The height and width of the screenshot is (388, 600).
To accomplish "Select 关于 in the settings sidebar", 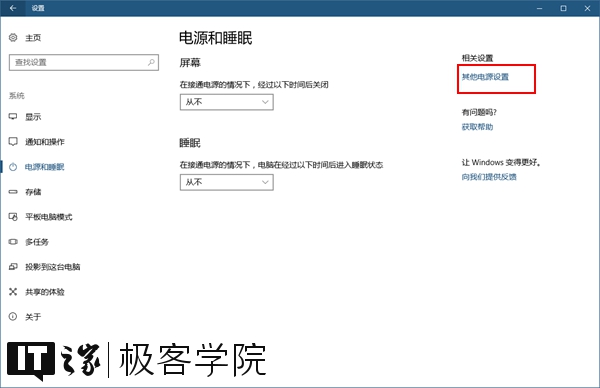I will pyautogui.click(x=33, y=317).
